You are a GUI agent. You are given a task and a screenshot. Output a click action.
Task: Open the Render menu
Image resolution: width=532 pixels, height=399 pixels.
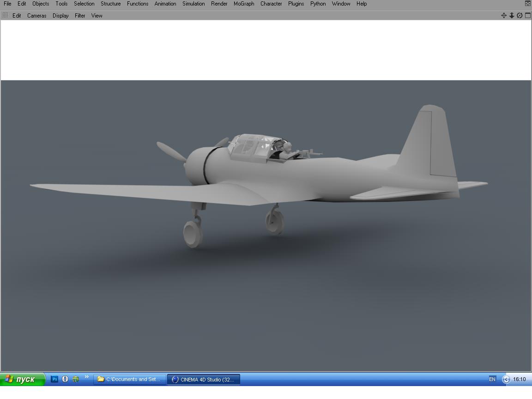click(x=219, y=4)
